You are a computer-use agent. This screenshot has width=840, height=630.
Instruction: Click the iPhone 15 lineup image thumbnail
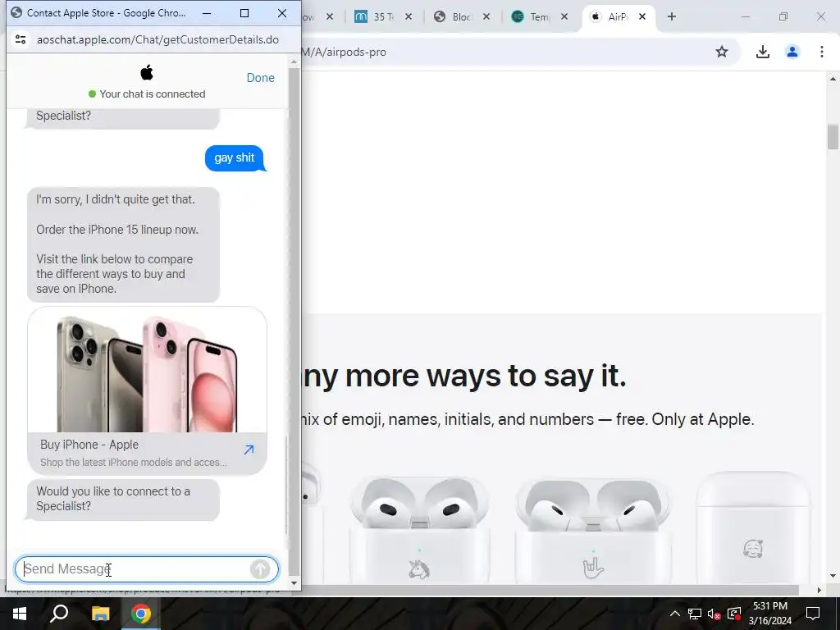[x=148, y=371]
